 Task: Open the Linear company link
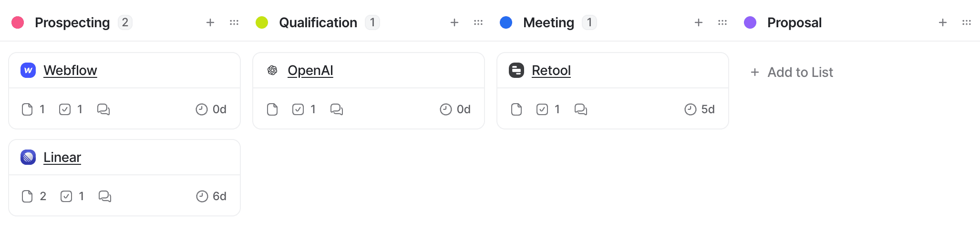click(x=62, y=157)
